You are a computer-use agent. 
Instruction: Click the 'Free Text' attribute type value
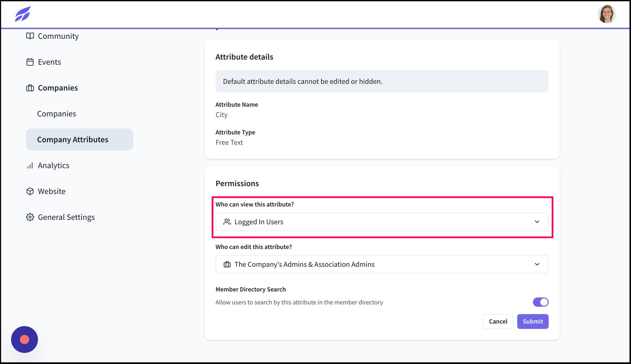click(229, 143)
